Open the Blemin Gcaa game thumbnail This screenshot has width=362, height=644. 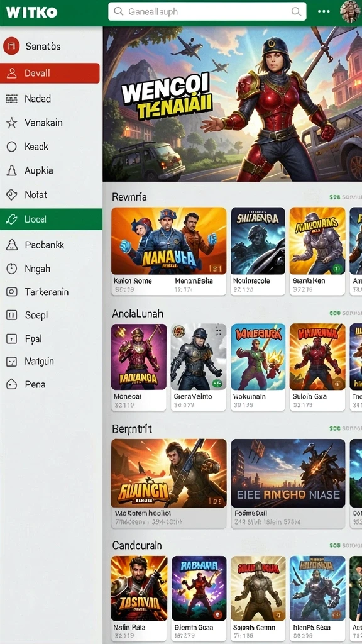199,588
